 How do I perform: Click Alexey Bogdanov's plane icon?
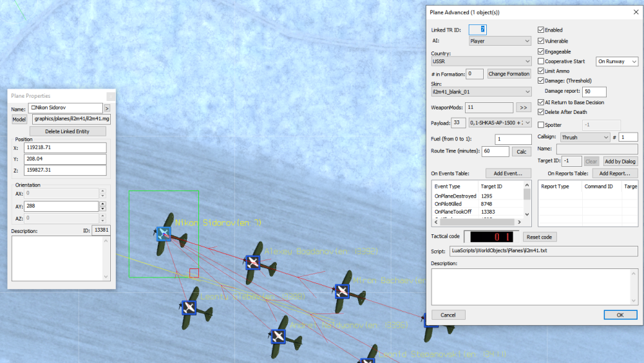pos(253,262)
